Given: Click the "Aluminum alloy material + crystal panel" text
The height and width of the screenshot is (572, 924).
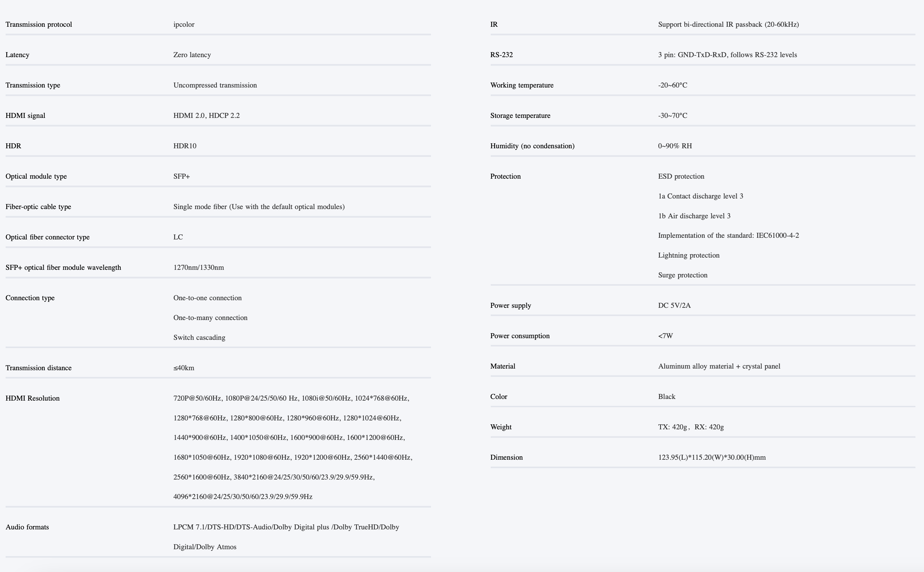Looking at the screenshot, I should click(x=719, y=366).
